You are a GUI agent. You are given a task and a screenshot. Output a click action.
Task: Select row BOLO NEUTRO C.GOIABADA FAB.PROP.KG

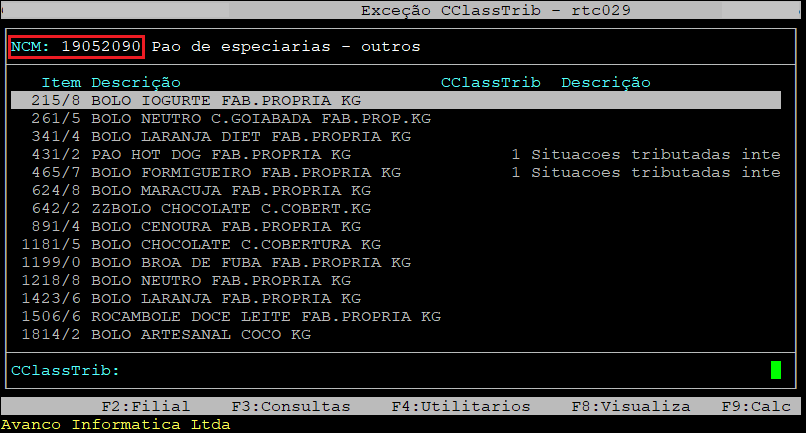[x=260, y=119]
